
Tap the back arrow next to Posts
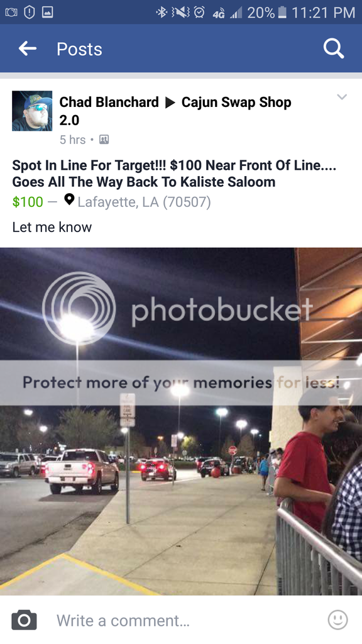28,48
